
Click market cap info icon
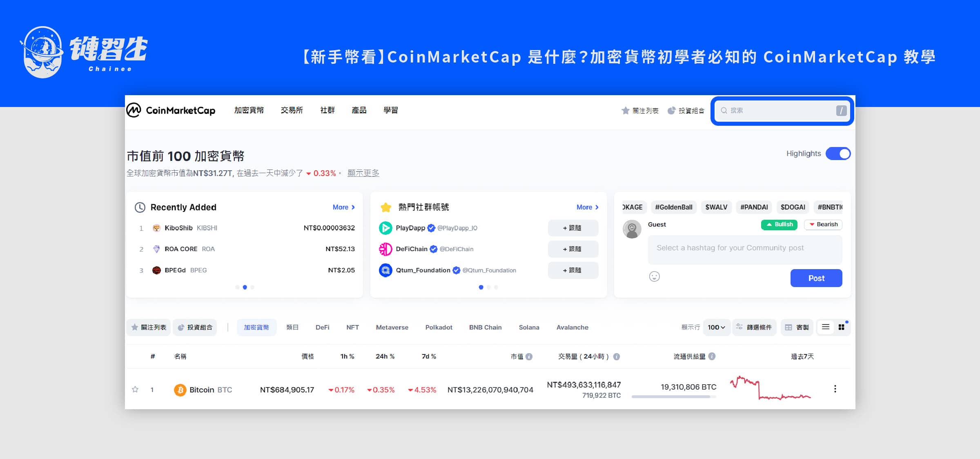point(529,357)
